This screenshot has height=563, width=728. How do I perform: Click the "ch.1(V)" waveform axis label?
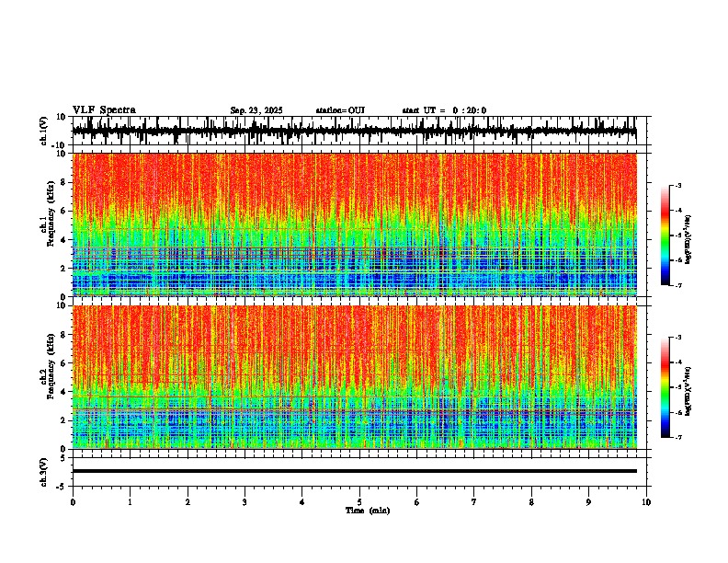[x=44, y=132]
